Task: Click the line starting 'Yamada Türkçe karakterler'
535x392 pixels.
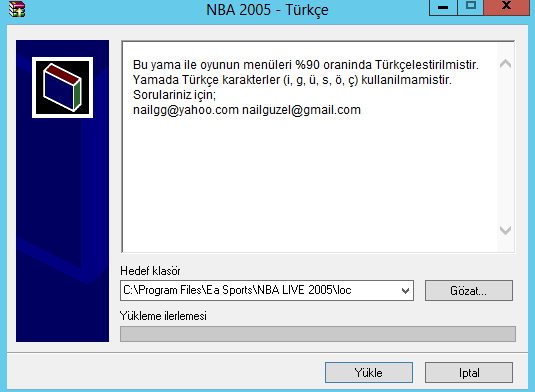Action: coord(292,80)
